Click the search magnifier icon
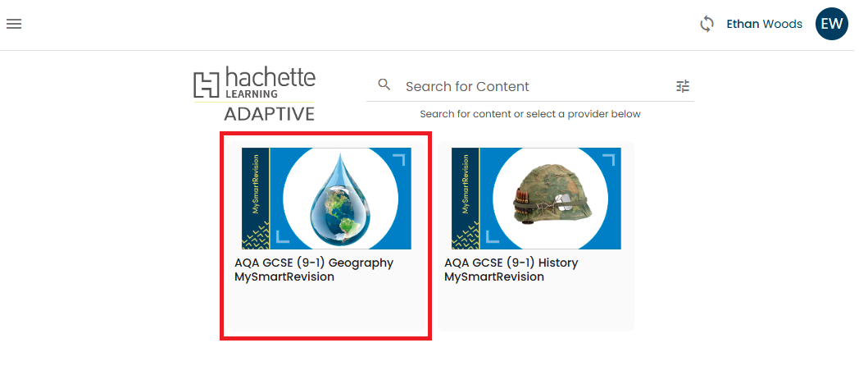The image size is (868, 384). pyautogui.click(x=384, y=85)
